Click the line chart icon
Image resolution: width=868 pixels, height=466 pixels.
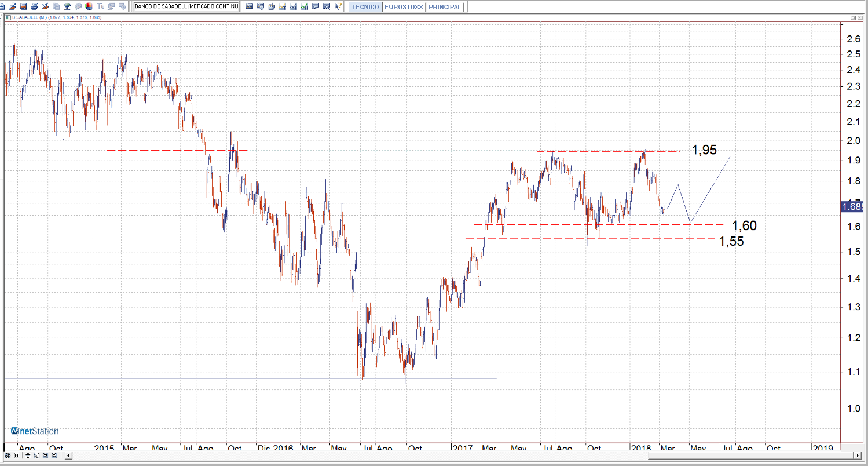click(x=294, y=6)
